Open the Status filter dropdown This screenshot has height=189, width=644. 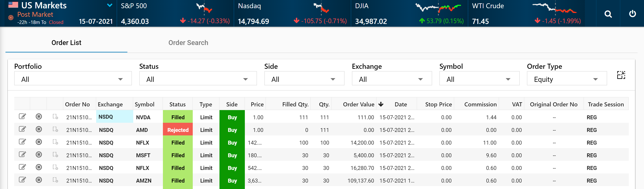(x=198, y=79)
